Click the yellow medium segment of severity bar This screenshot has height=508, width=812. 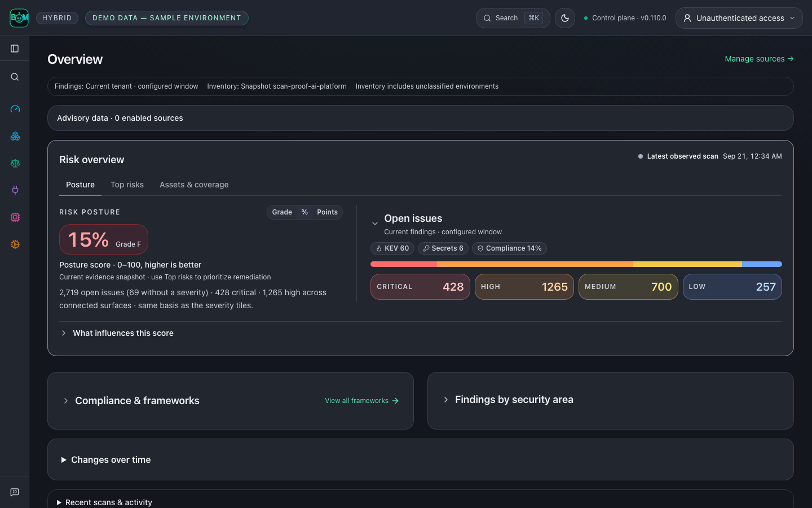[687, 264]
